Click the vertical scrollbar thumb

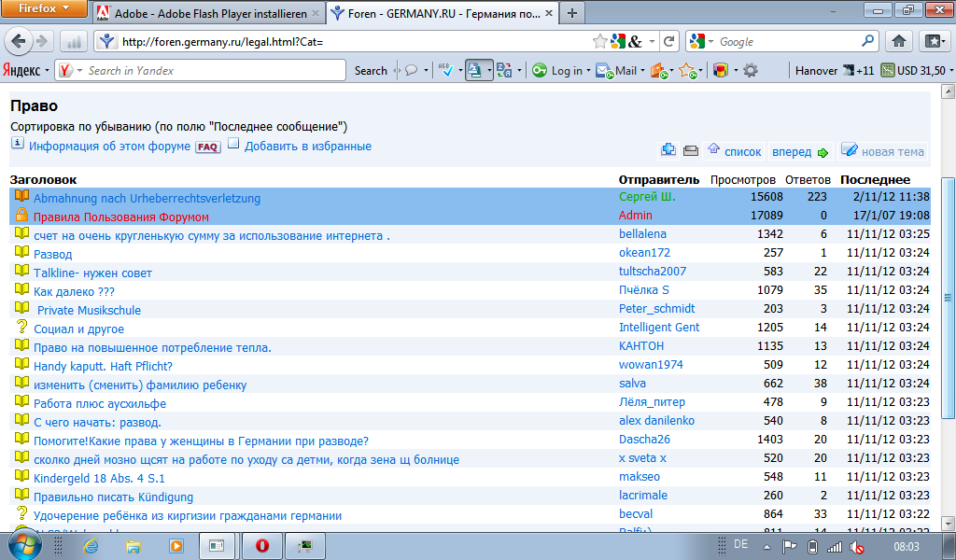(x=948, y=299)
